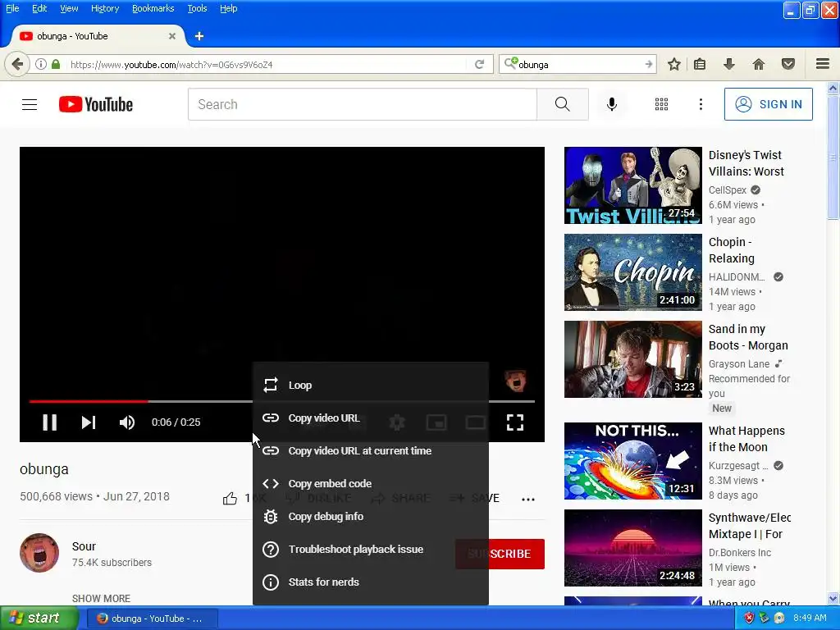Open Disney's Twist Villains video thumbnail
Viewport: 840px width, 630px height.
click(632, 185)
